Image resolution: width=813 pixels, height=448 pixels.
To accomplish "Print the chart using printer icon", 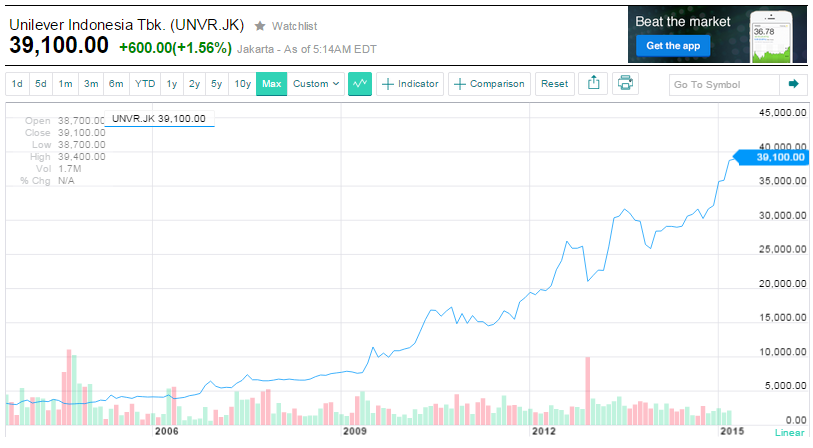I will [625, 83].
